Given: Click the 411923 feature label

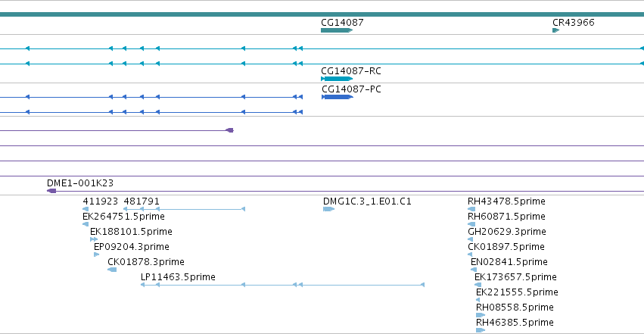Looking at the screenshot, I should click(100, 201).
